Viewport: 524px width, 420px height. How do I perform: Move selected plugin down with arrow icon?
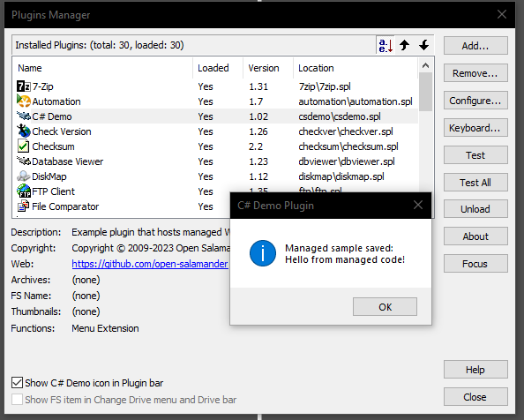click(423, 45)
